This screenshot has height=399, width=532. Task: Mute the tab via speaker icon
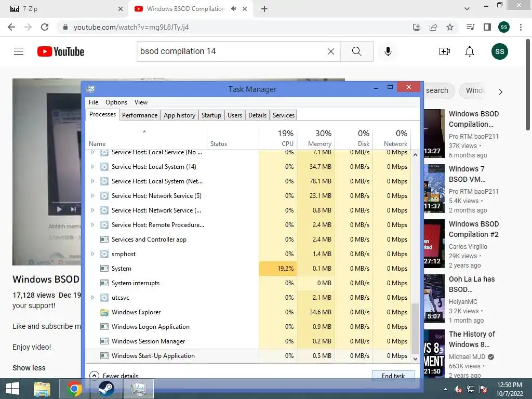[233, 9]
